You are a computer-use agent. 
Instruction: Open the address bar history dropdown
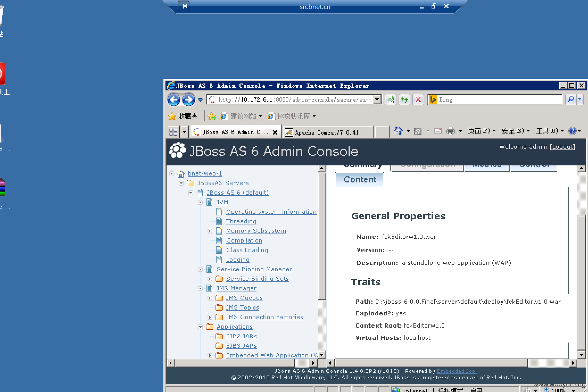pos(377,100)
